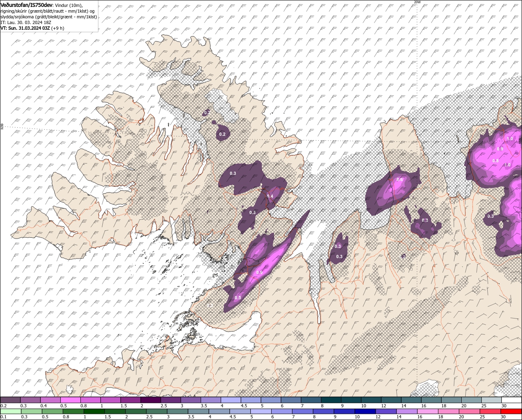Click the map contour label 0.4
Screen dimensions: 522x420
tap(270, 197)
